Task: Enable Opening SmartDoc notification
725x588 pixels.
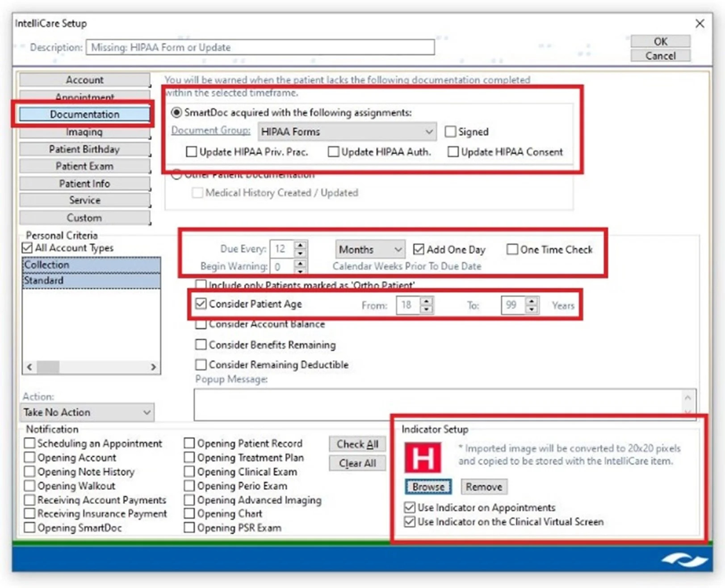Action: pos(29,528)
